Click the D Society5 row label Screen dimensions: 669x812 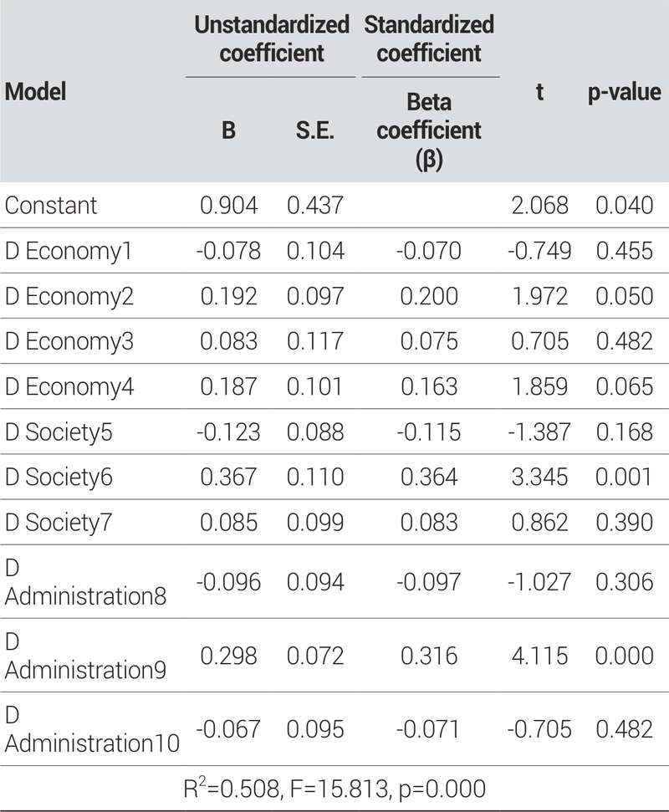pyautogui.click(x=59, y=432)
